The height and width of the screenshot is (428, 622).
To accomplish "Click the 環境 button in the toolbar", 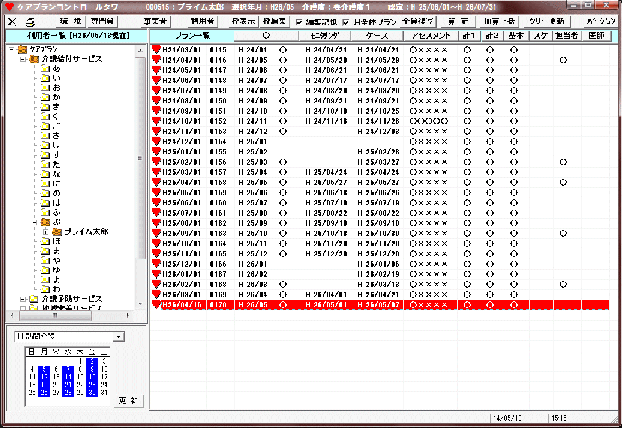I will point(70,21).
